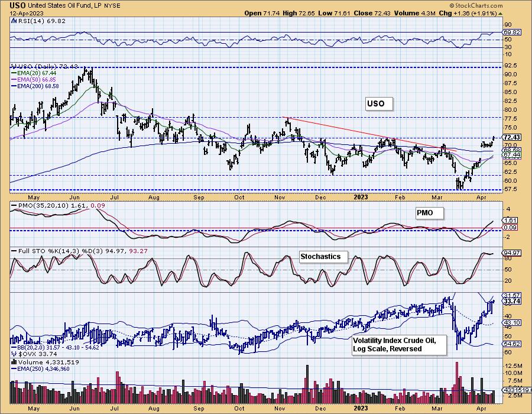Click the '©StockCharts.com' credit
Image resolution: width=532 pixels, height=414 pixels.
(476, 5)
